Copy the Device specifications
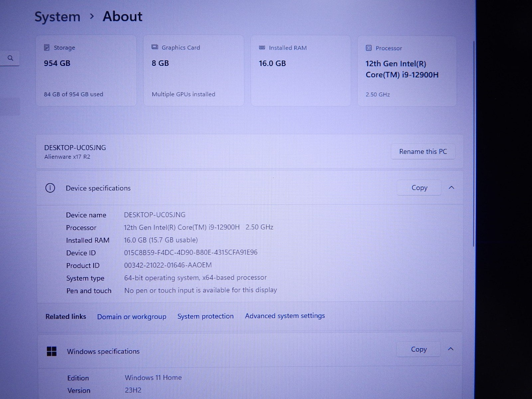This screenshot has height=399, width=532. pyautogui.click(x=419, y=188)
